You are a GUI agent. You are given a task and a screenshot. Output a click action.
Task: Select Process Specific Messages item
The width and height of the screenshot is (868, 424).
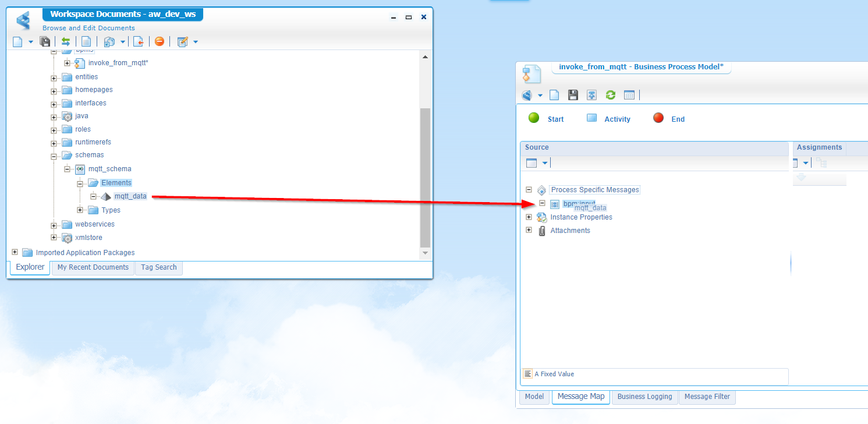coord(595,190)
